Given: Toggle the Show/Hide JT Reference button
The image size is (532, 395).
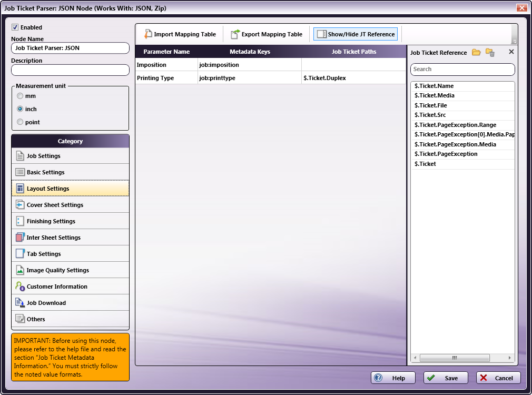Looking at the screenshot, I should (x=356, y=34).
